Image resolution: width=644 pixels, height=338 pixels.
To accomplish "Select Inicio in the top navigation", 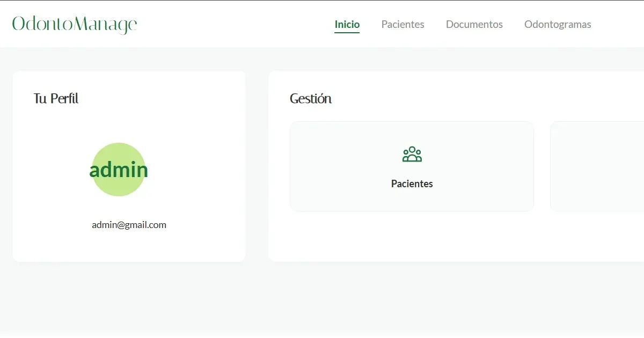I will [347, 24].
